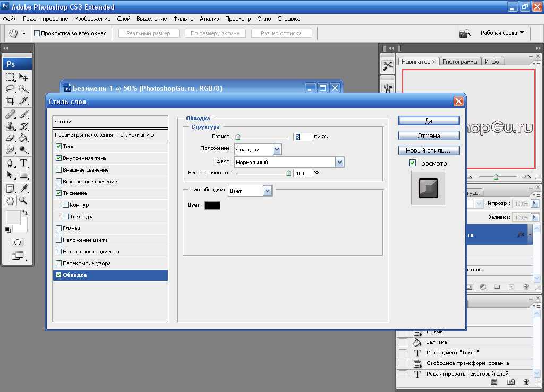Delete current history state with trash icon

[x=526, y=382]
